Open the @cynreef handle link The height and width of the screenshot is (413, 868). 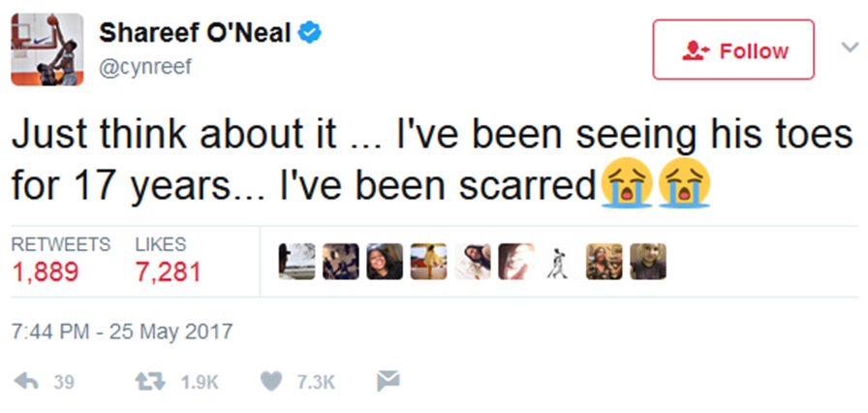[x=145, y=67]
